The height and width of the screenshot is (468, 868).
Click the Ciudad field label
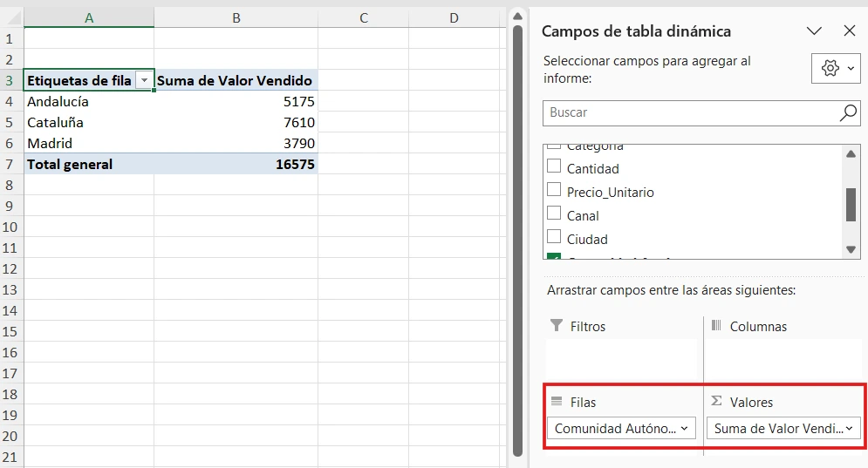tap(587, 239)
